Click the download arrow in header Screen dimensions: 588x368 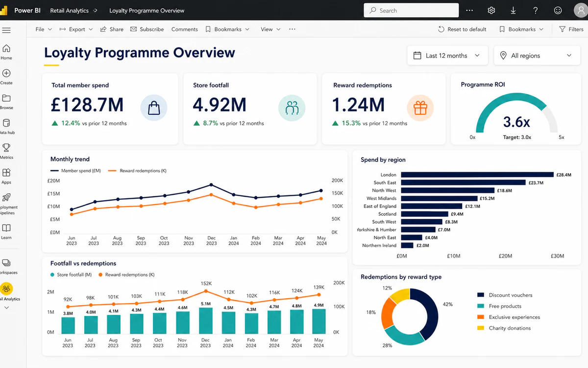point(514,10)
